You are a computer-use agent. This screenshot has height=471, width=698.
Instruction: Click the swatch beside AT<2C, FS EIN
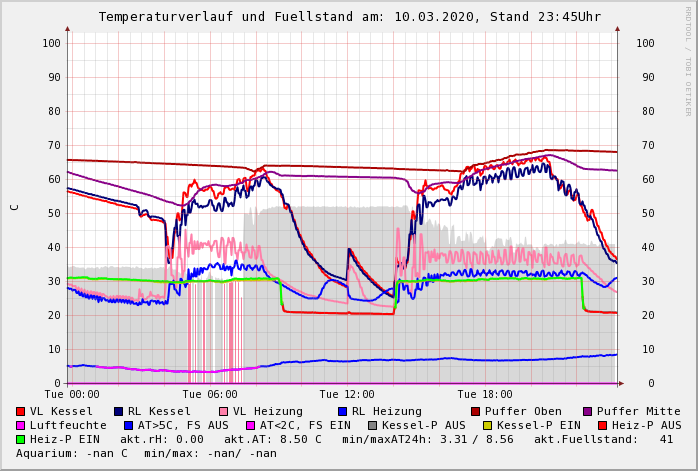(x=251, y=425)
